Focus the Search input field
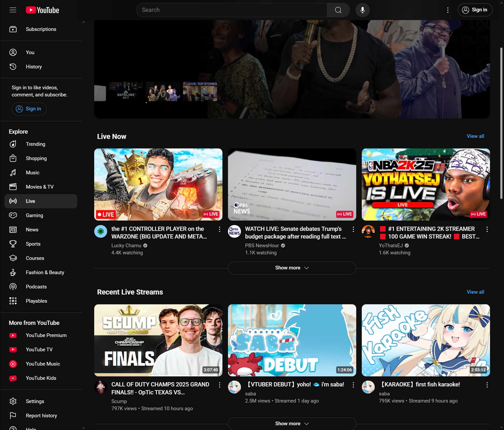This screenshot has height=430, width=504. coord(232,10)
